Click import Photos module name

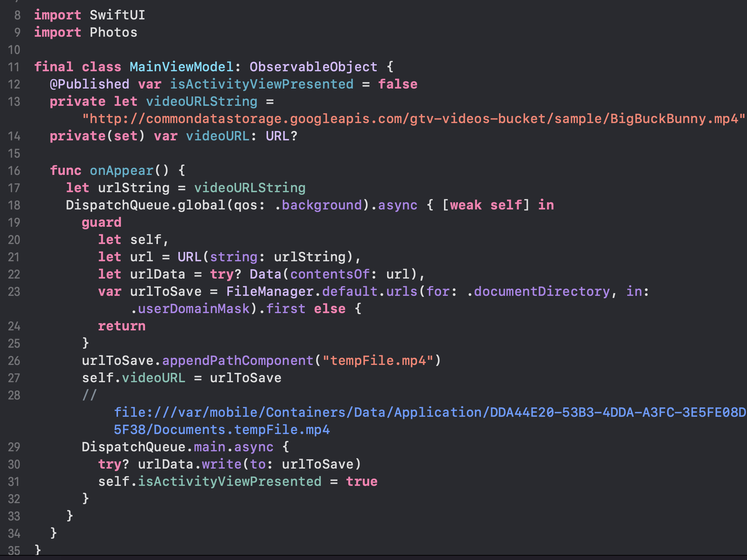tap(113, 32)
